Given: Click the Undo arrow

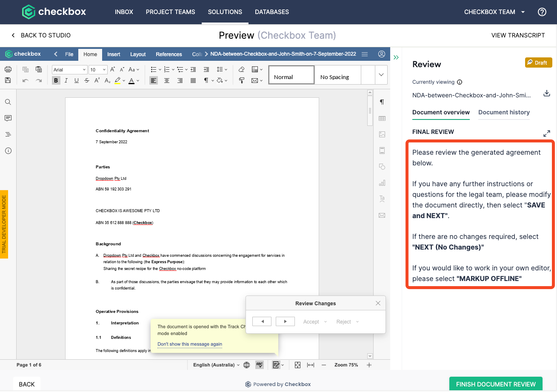Looking at the screenshot, I should pos(26,80).
